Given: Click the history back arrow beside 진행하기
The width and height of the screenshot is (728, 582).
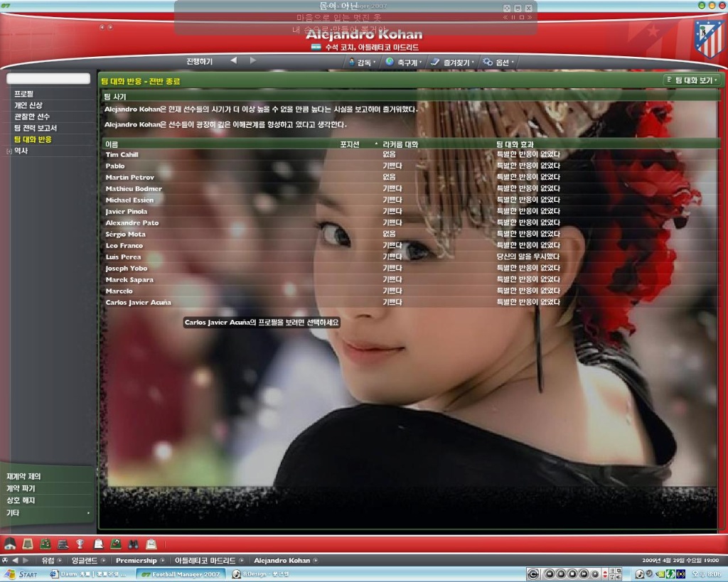Looking at the screenshot, I should click(x=233, y=60).
